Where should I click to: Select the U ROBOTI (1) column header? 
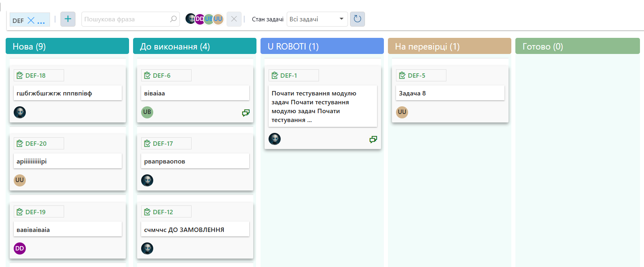coord(322,46)
